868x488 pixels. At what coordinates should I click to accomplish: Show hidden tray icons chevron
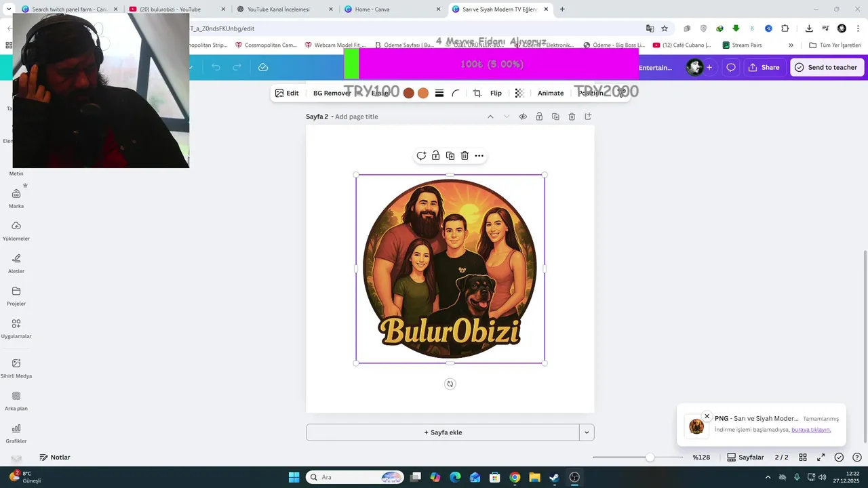(x=768, y=477)
